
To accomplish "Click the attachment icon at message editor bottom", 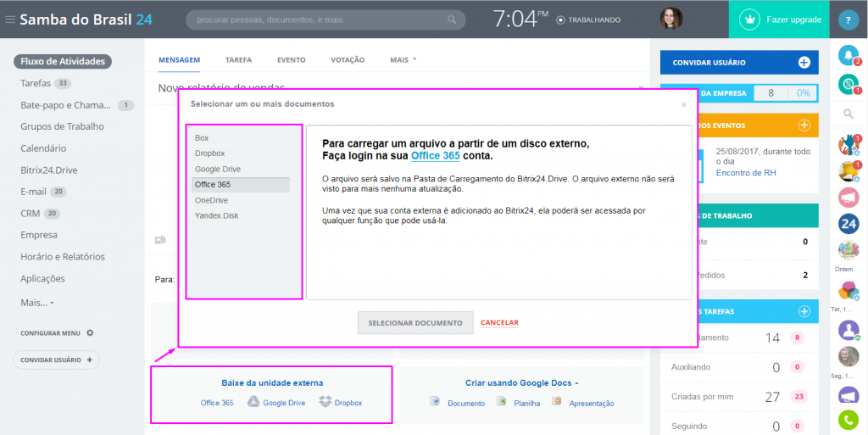I will (x=160, y=240).
